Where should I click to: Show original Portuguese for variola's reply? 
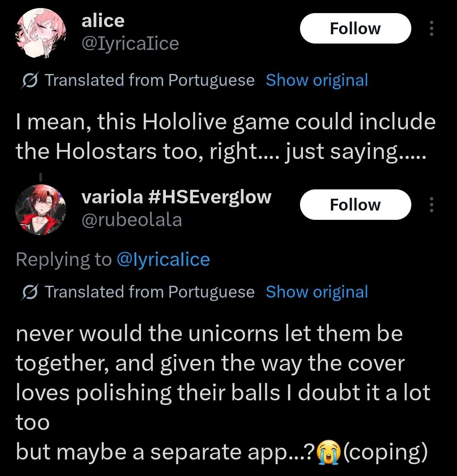pyautogui.click(x=317, y=292)
